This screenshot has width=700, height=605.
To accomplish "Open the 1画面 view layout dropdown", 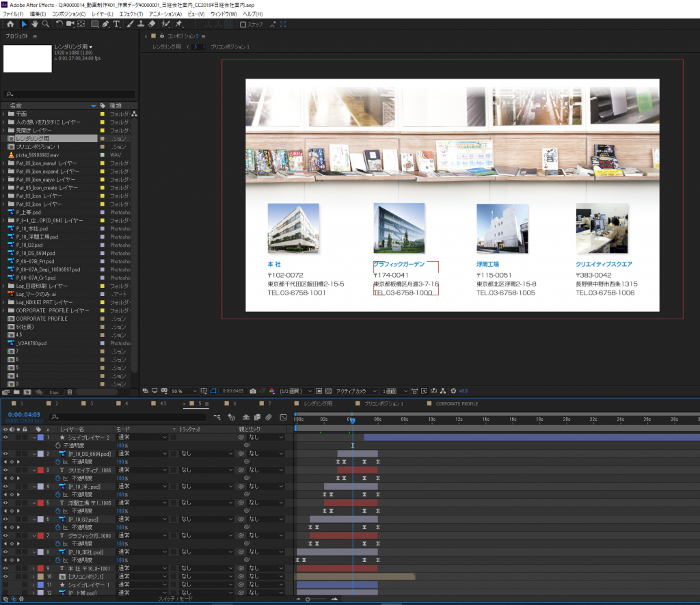I will (394, 391).
